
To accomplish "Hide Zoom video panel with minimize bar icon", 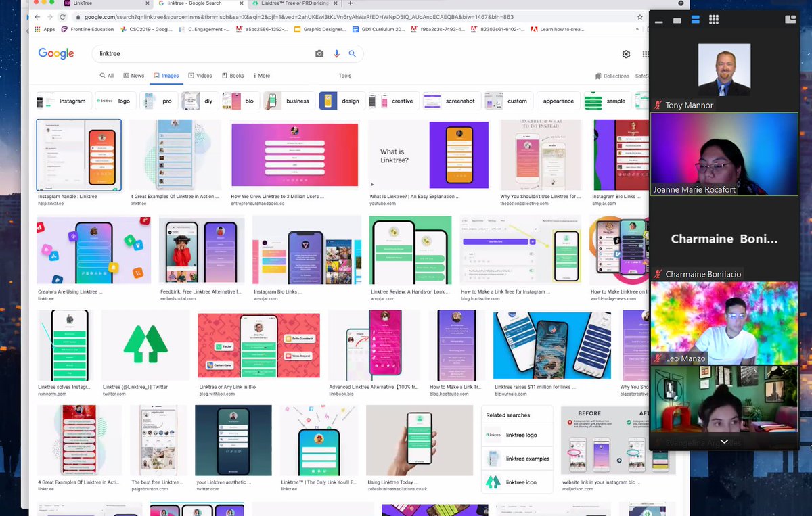I will coord(659,21).
